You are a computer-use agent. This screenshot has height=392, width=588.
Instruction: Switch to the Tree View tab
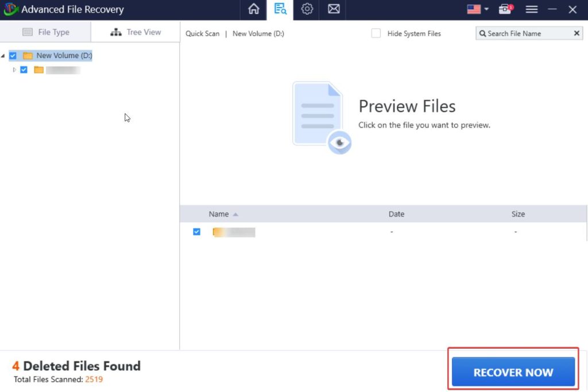pyautogui.click(x=136, y=32)
